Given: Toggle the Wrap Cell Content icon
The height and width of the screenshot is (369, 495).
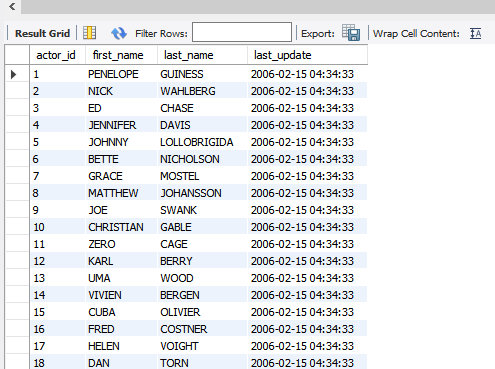Looking at the screenshot, I should pyautogui.click(x=475, y=33).
